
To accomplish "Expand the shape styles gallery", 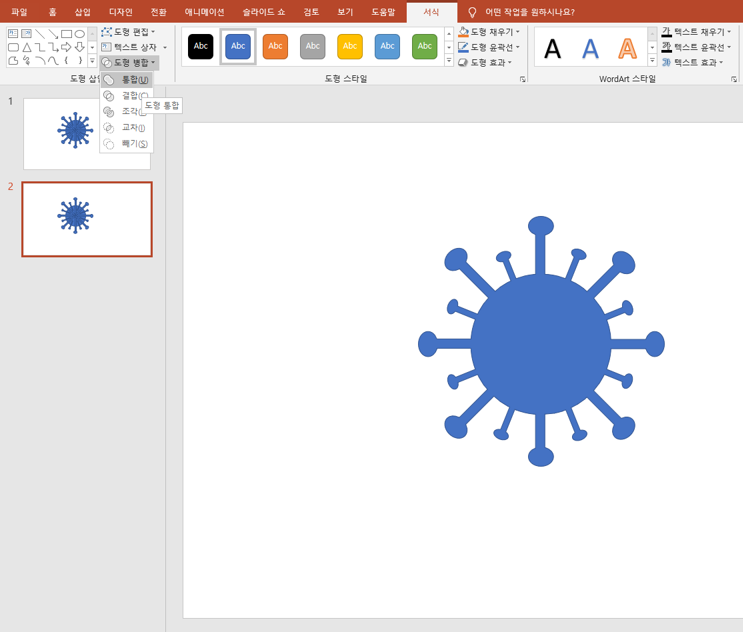I will tap(449, 61).
